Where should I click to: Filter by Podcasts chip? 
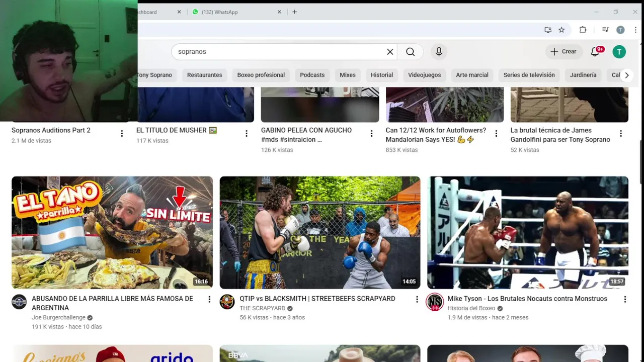[312, 75]
